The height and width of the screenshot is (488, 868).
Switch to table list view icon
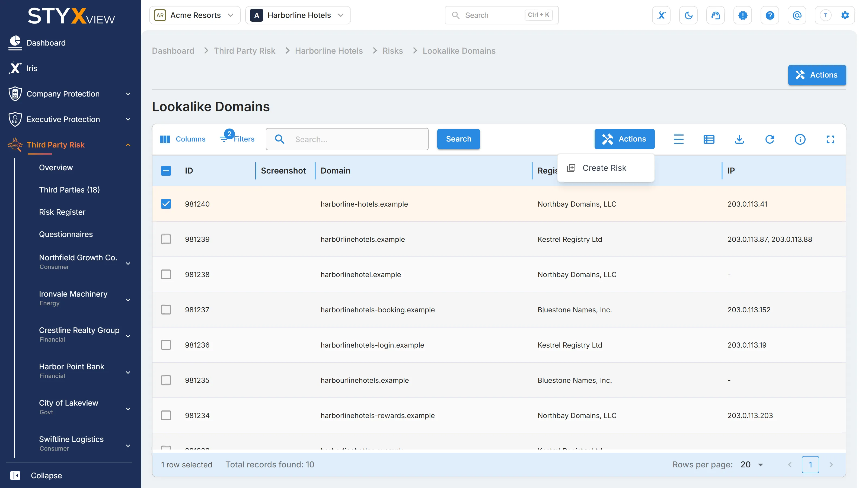pyautogui.click(x=709, y=139)
